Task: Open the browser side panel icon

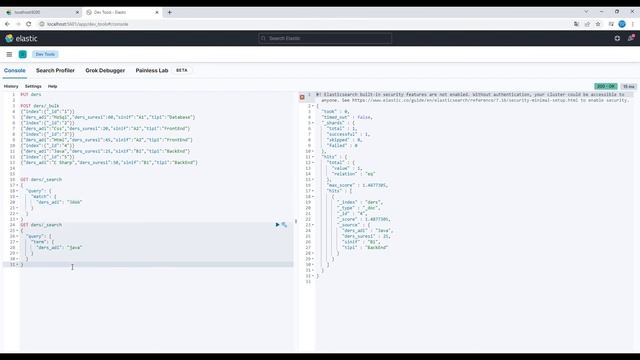Action: 611,24
